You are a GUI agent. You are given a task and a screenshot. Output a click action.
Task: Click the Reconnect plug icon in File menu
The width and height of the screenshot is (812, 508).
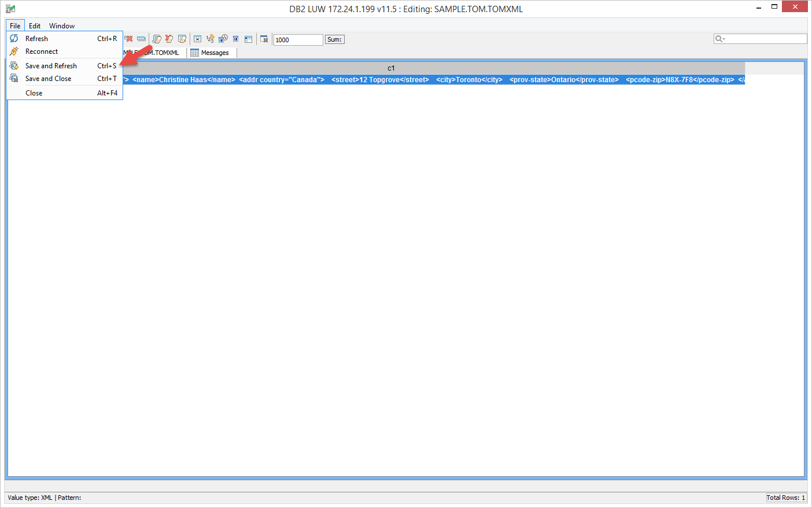pyautogui.click(x=14, y=51)
